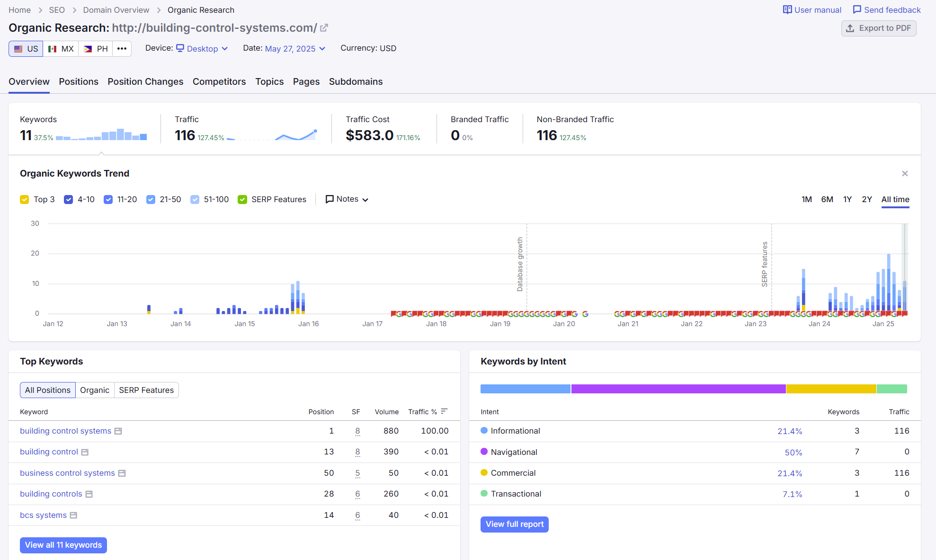Open SERP icon beside bcs systems keyword
Image resolution: width=936 pixels, height=560 pixels.
pos(73,516)
